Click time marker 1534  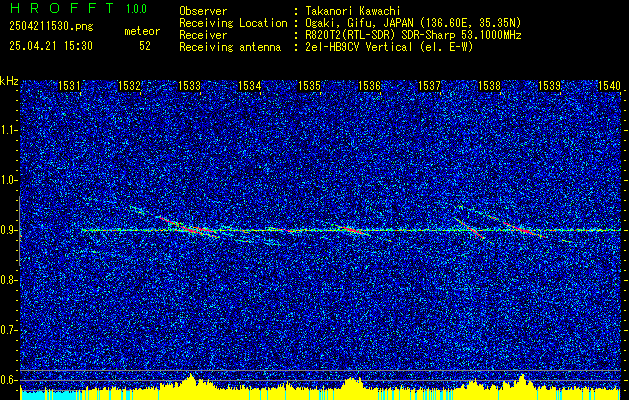point(249,86)
